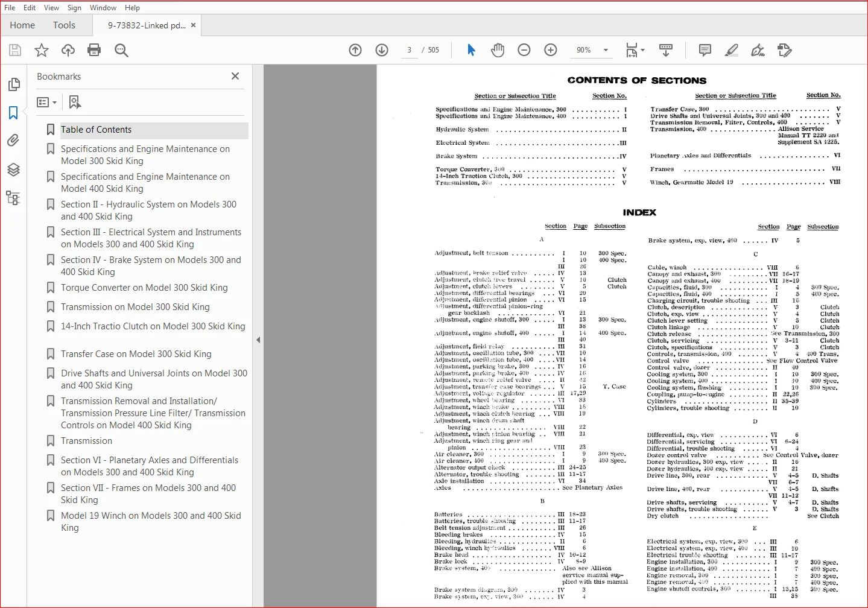The image size is (868, 608).
Task: Add a comment with speech bubble icon
Action: coord(705,50)
